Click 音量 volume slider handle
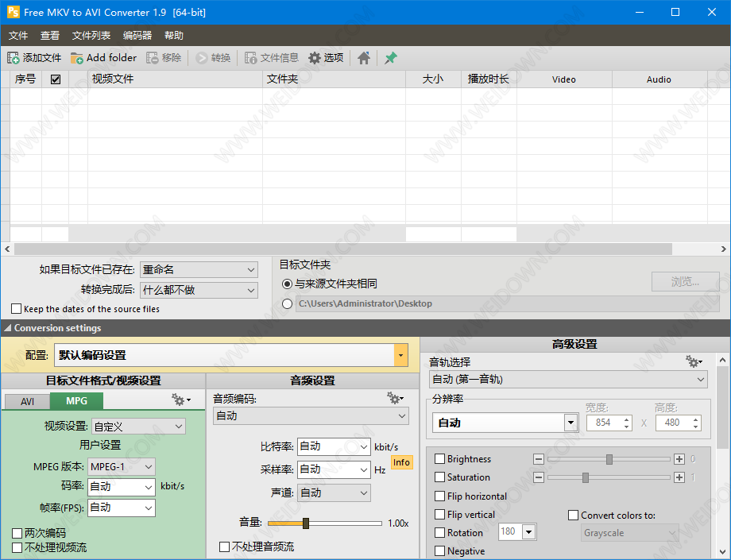731x560 pixels. (306, 523)
